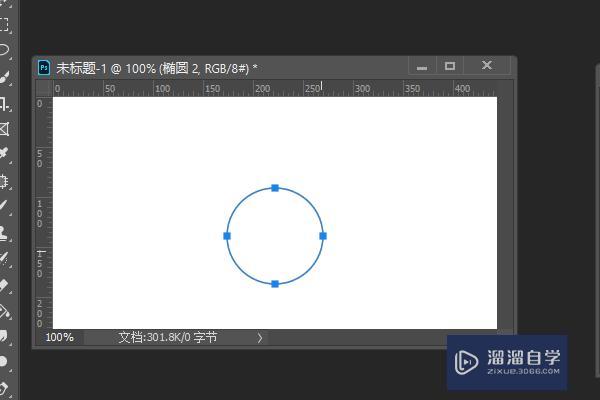
Task: Select the Dodge tool
Action: click(4, 361)
